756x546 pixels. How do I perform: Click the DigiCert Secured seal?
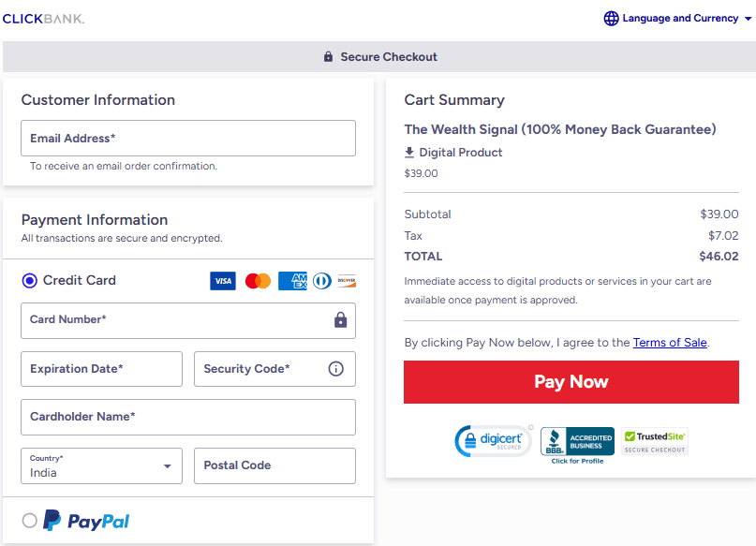(x=494, y=440)
